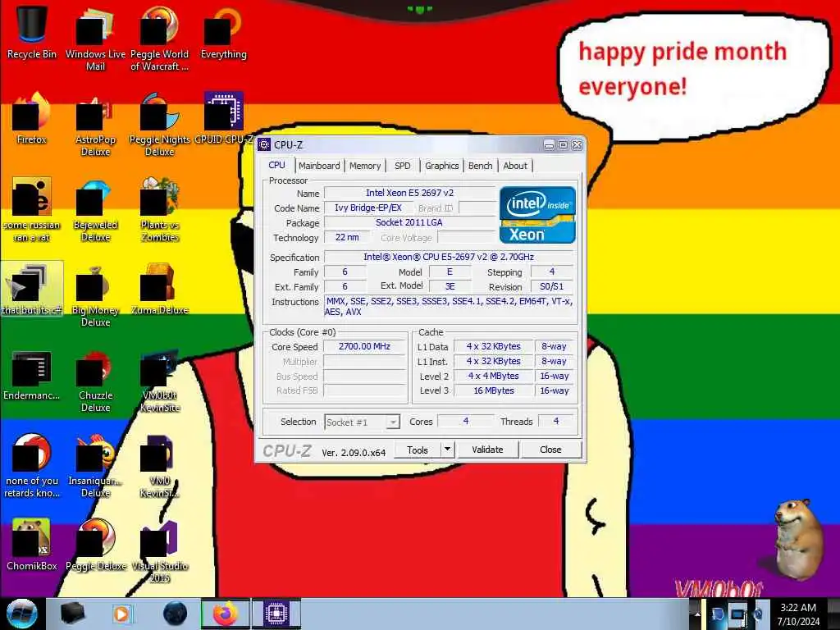This screenshot has width=840, height=630.
Task: Open the Peggle Nights Deluxe shortcut
Action: [159, 125]
